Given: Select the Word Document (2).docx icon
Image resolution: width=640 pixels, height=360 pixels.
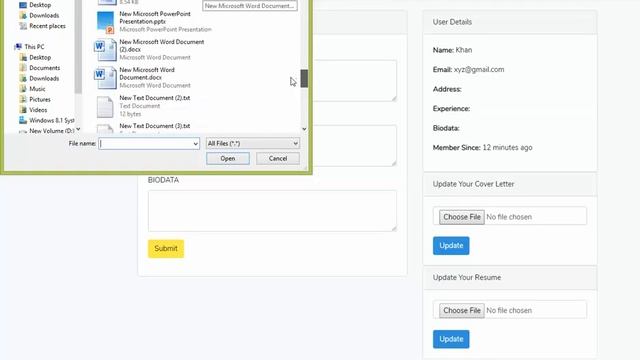Looking at the screenshot, I should [x=105, y=50].
